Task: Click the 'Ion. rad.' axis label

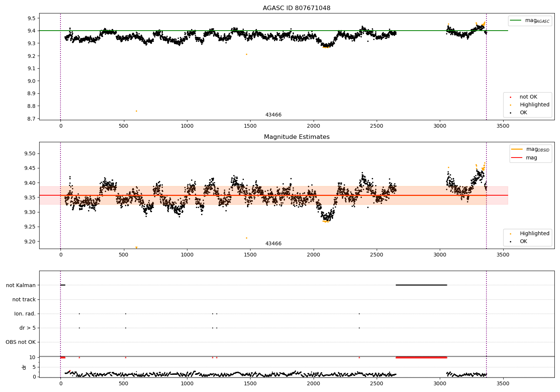Action: [25, 314]
